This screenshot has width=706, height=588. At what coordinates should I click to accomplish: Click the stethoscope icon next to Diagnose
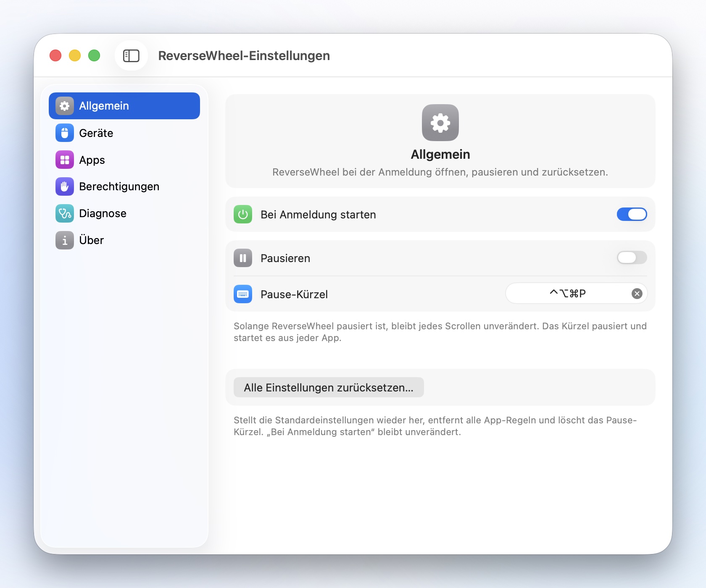(65, 213)
